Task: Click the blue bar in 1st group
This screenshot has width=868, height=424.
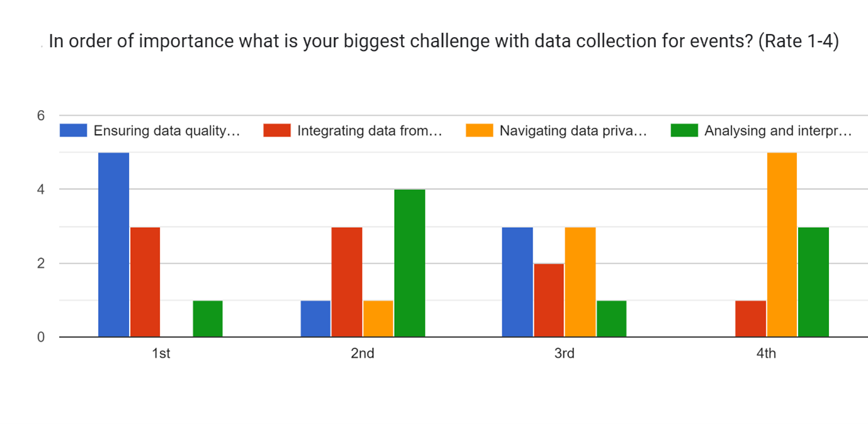Action: (x=114, y=245)
